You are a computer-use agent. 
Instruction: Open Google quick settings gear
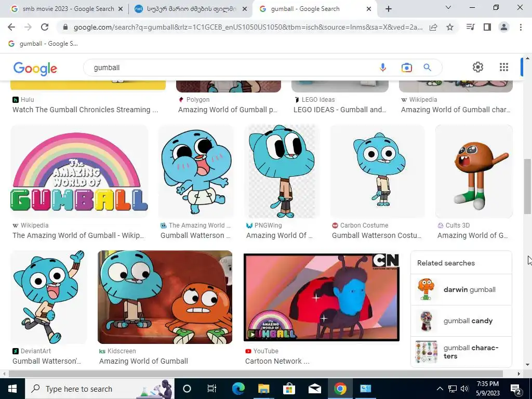[478, 67]
